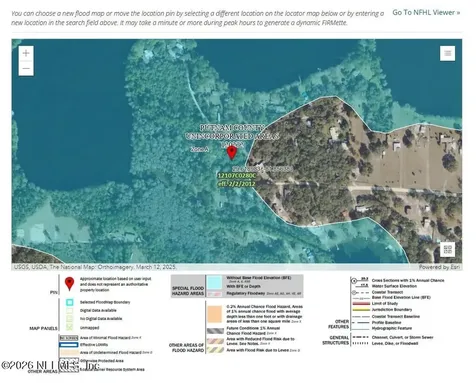Click the OTHER AREAS OF FLOOD HAZARD legend heading

click(x=186, y=348)
